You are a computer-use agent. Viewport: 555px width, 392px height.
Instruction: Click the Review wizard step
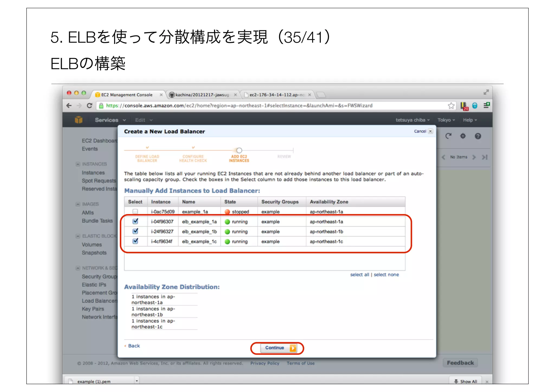tap(284, 156)
